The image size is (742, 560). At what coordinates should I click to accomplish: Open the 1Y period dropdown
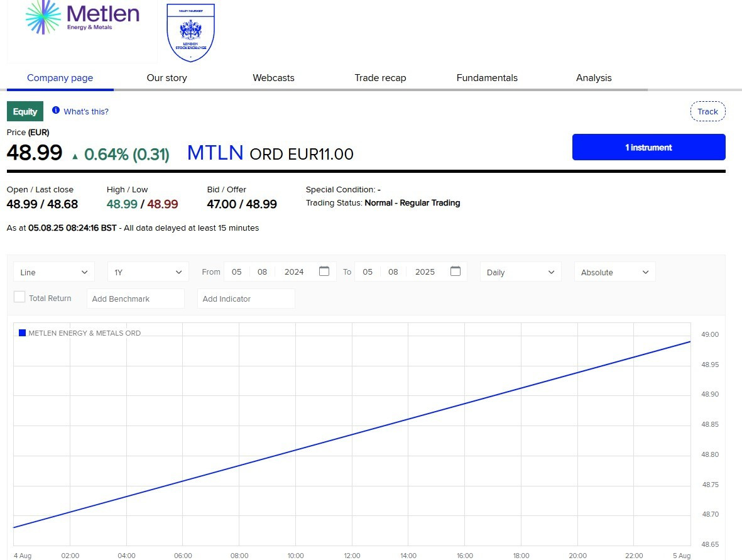click(148, 272)
